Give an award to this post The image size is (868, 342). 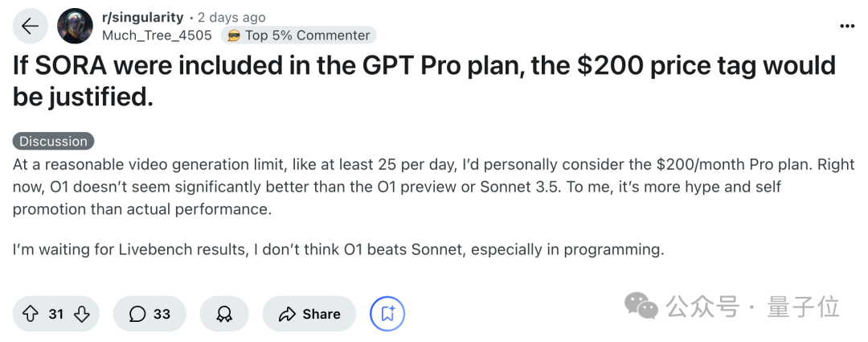coord(224,314)
